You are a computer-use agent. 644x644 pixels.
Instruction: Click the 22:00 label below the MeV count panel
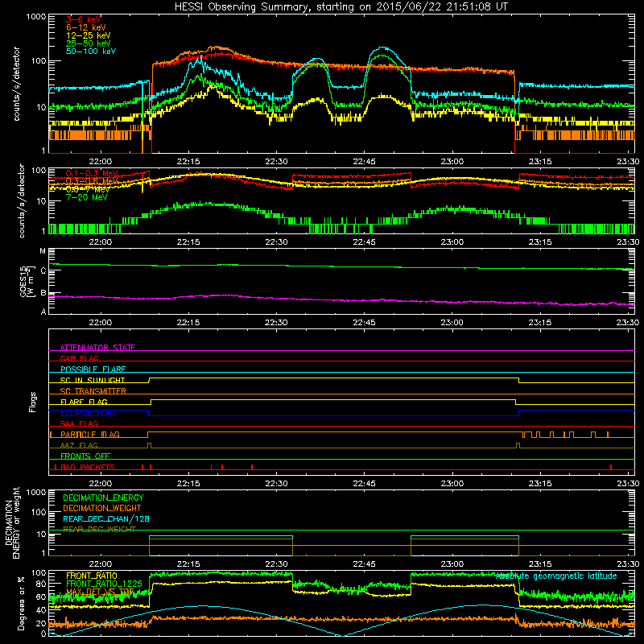(x=100, y=242)
